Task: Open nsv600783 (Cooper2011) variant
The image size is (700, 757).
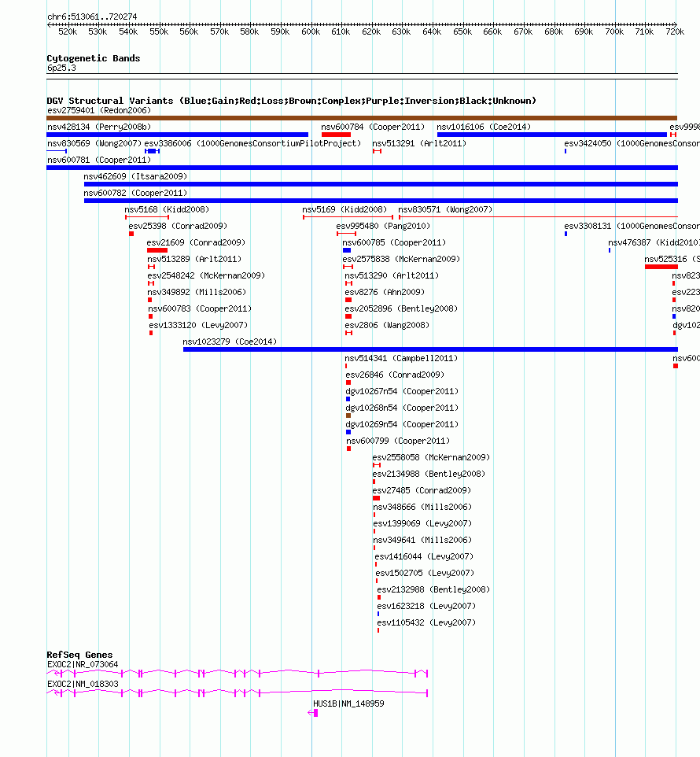Action: click(200, 308)
